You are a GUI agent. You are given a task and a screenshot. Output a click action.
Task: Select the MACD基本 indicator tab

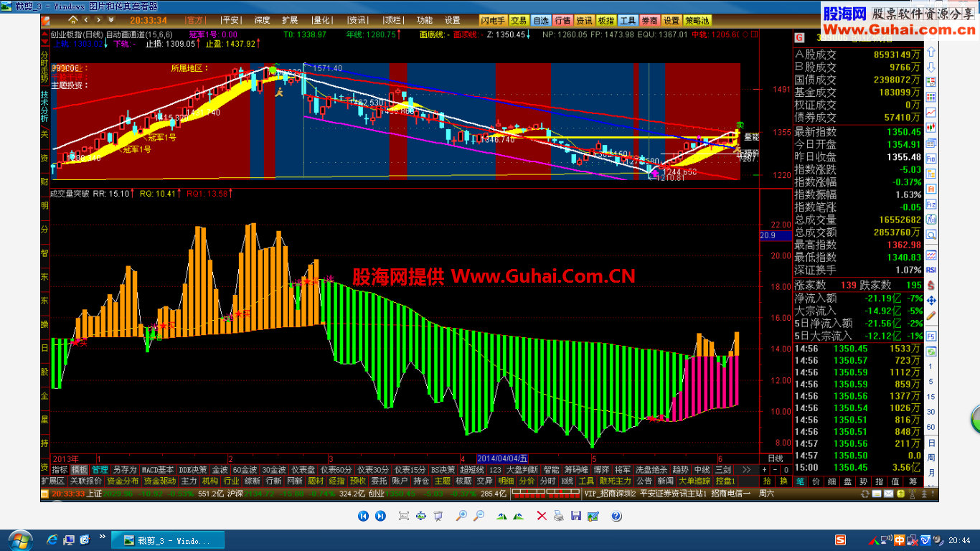(x=157, y=469)
